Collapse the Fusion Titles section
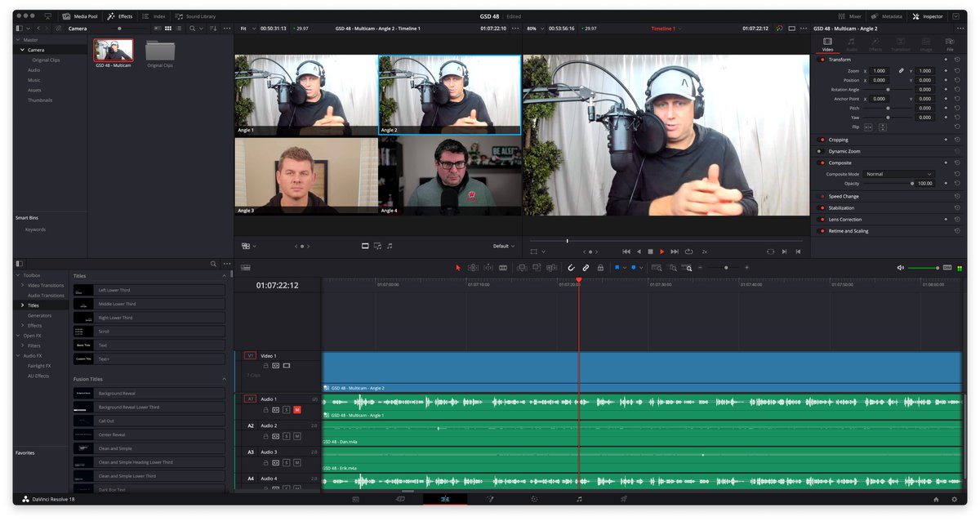 click(225, 378)
